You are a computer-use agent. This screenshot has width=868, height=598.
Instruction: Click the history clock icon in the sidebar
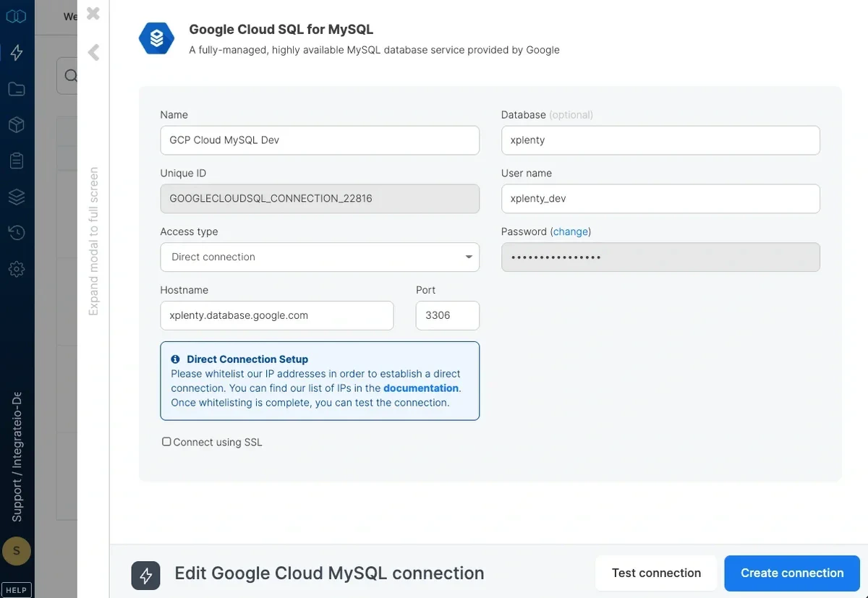[16, 232]
